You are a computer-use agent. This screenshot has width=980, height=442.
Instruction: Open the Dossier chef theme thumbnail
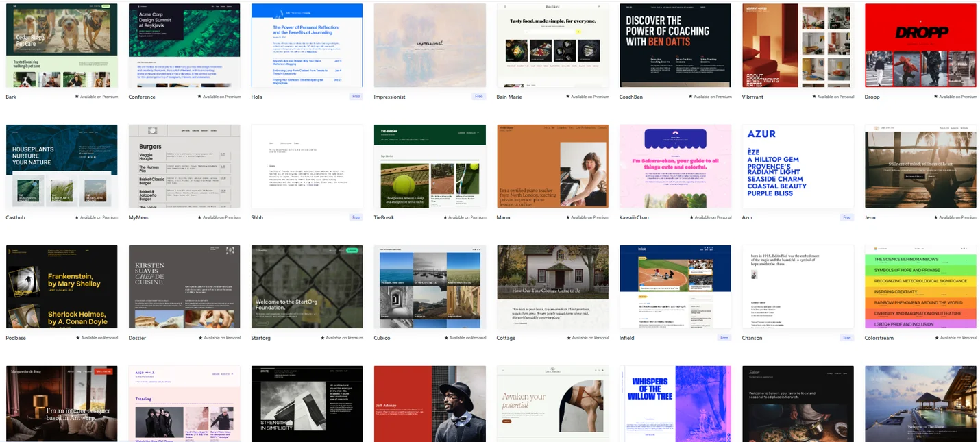coord(184,287)
